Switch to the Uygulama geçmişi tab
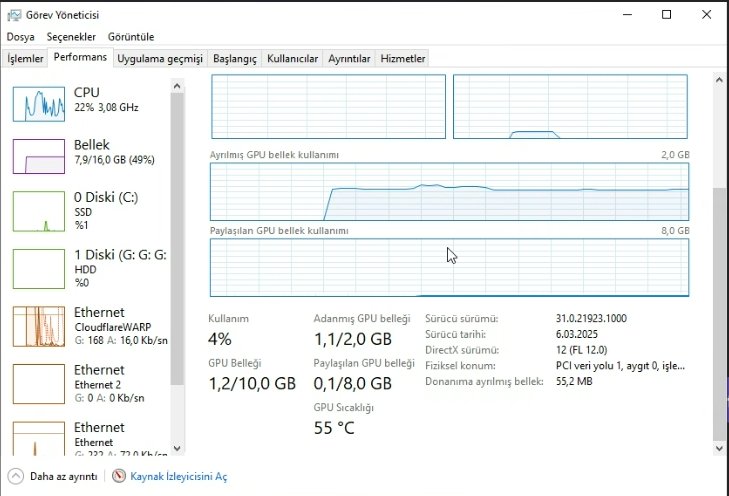 pyautogui.click(x=160, y=59)
